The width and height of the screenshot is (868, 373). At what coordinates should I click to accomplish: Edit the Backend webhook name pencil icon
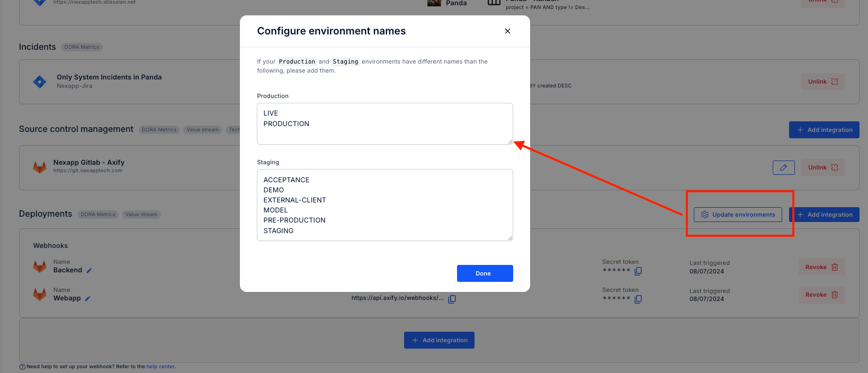click(89, 271)
